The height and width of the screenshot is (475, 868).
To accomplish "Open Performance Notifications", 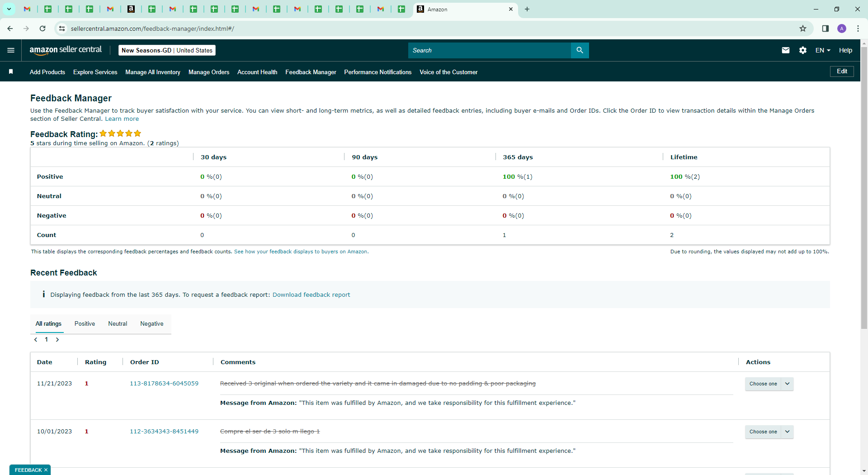I will click(378, 72).
